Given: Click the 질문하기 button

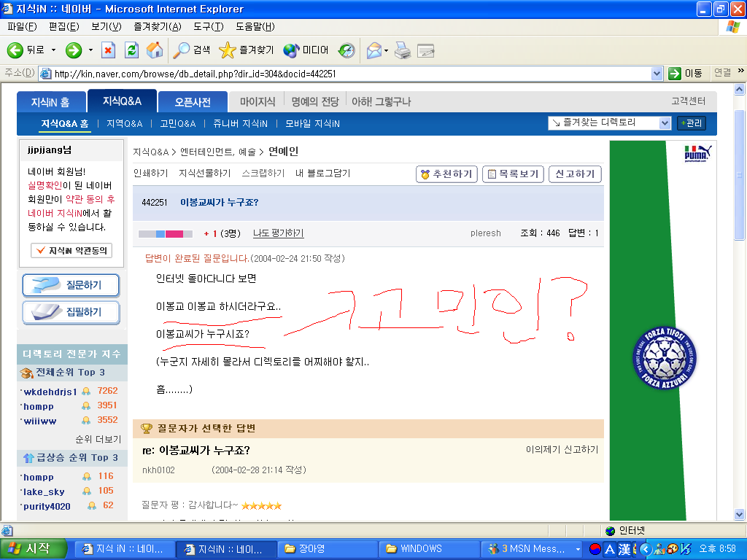Looking at the screenshot, I should point(71,285).
